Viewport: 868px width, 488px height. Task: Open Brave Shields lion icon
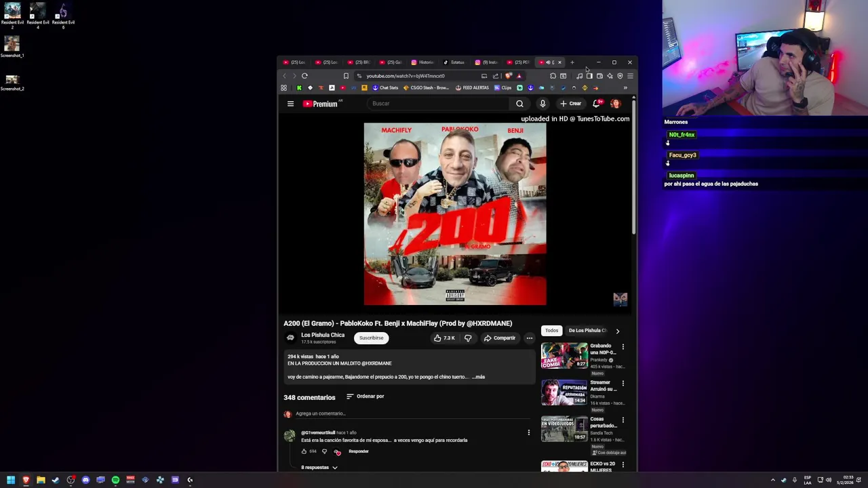pos(508,76)
